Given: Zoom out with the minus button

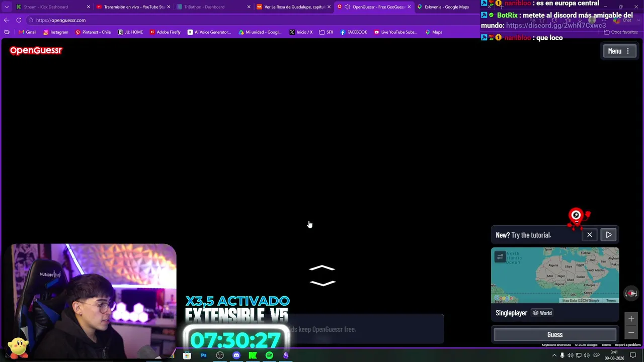Looking at the screenshot, I should 631,332.
